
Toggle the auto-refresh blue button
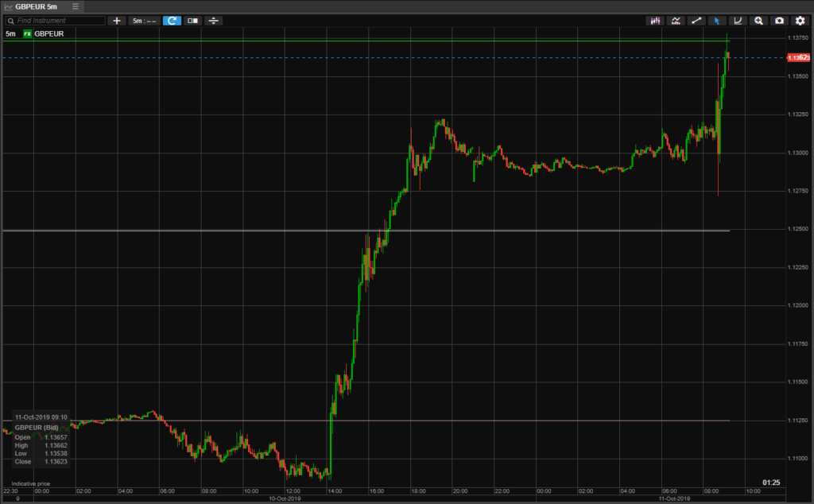(x=172, y=21)
